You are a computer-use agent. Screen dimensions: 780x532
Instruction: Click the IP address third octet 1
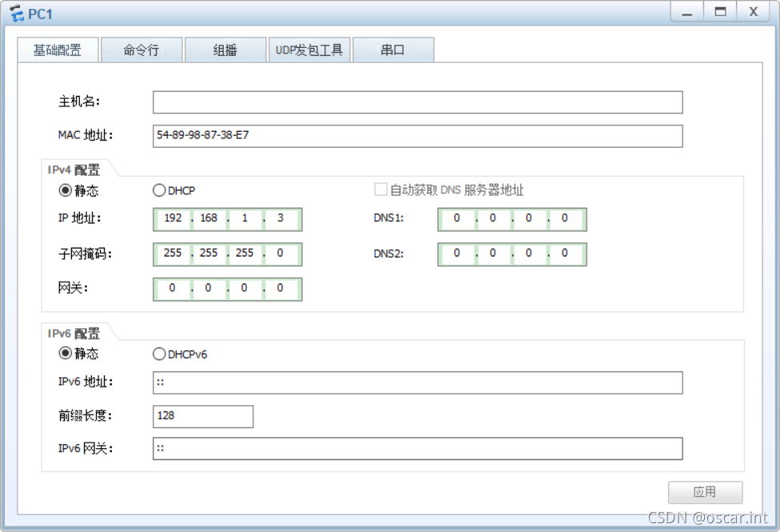pos(245,219)
